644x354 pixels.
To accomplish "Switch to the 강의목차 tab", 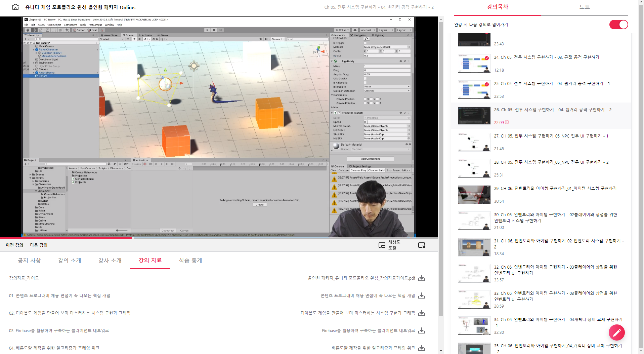I will point(498,7).
